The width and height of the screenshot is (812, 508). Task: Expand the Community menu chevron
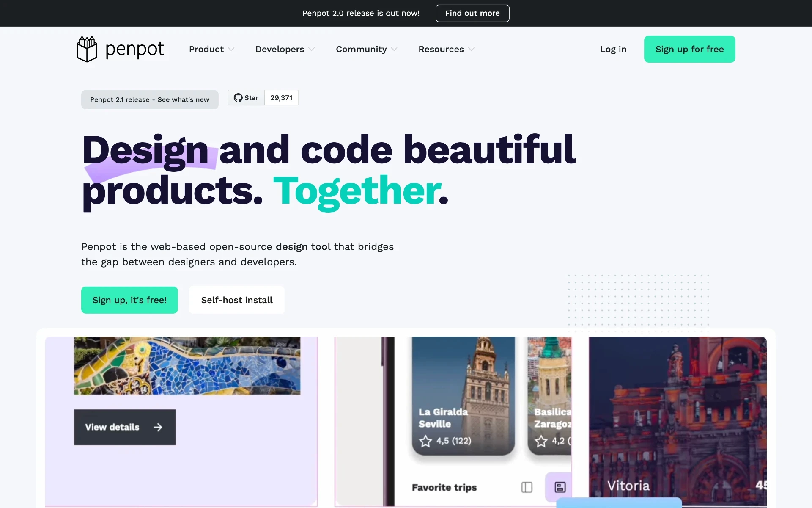pyautogui.click(x=394, y=50)
